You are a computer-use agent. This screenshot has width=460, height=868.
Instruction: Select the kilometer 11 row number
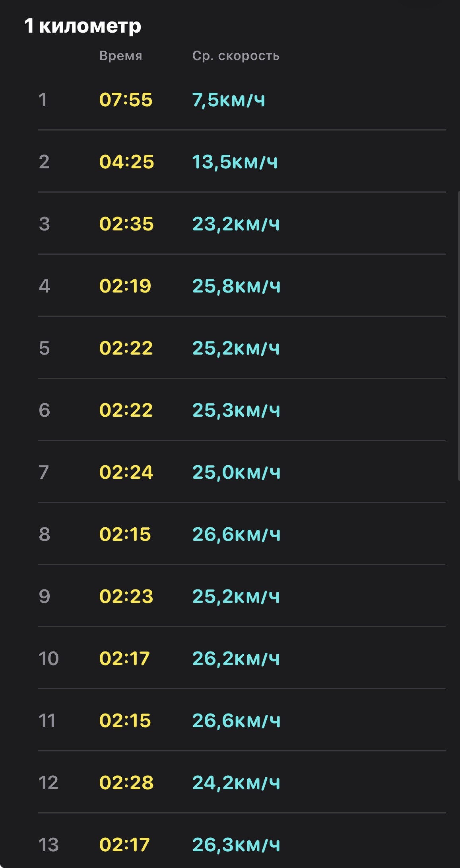[x=47, y=720]
